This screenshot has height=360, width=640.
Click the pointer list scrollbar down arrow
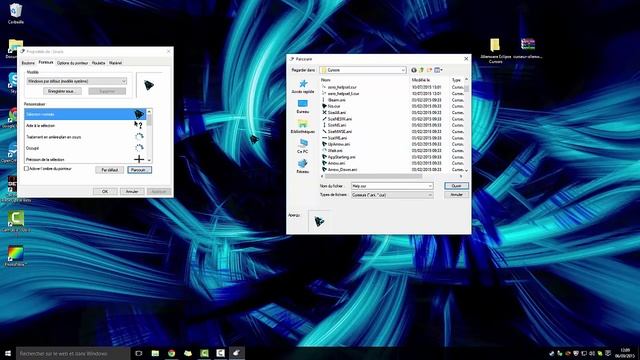149,160
